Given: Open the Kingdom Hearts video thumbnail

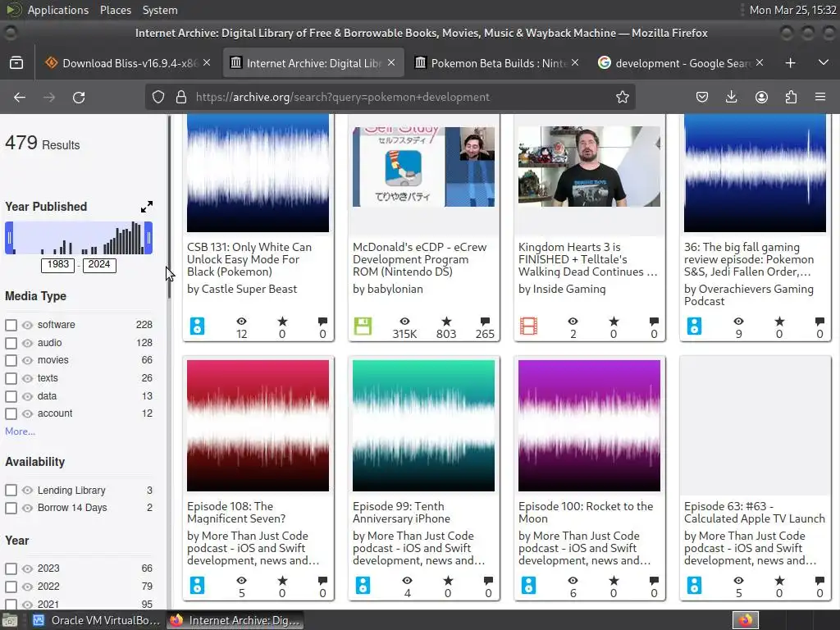Looking at the screenshot, I should click(x=589, y=167).
